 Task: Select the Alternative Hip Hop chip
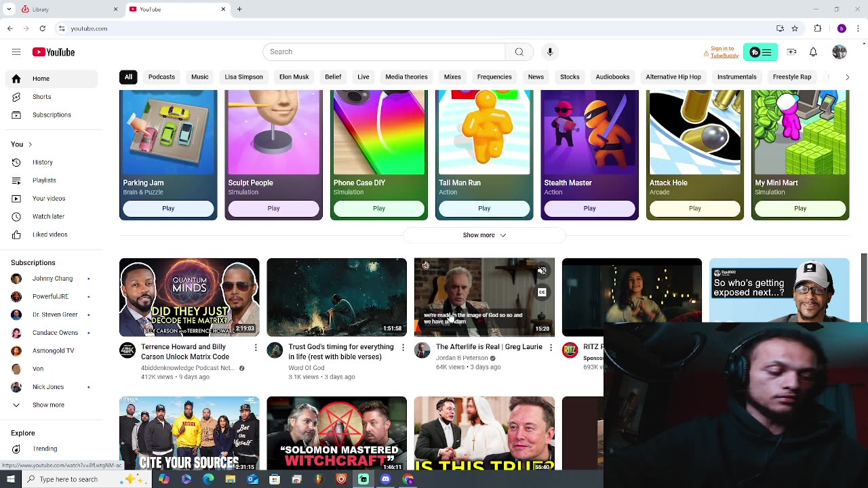coord(673,77)
